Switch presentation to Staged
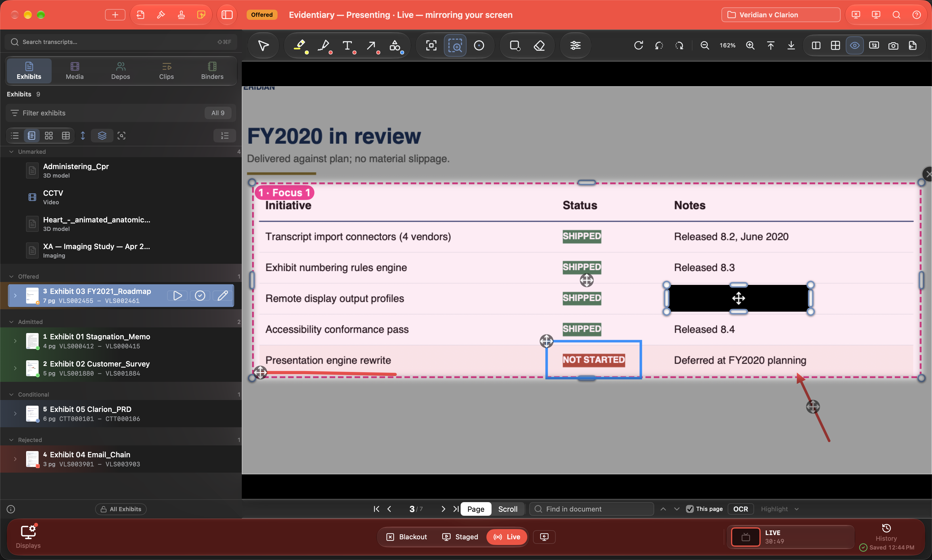 [x=460, y=537]
